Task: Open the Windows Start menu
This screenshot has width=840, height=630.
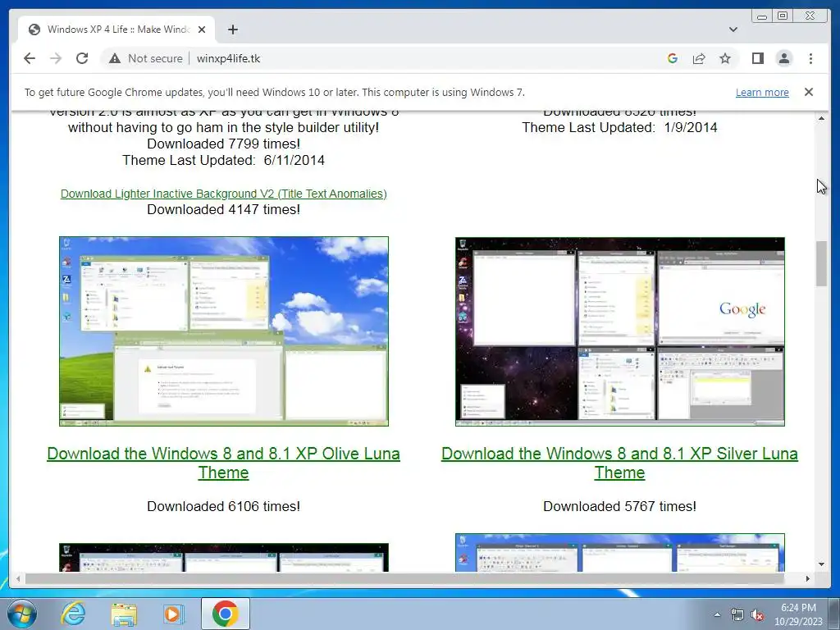Action: 21,614
